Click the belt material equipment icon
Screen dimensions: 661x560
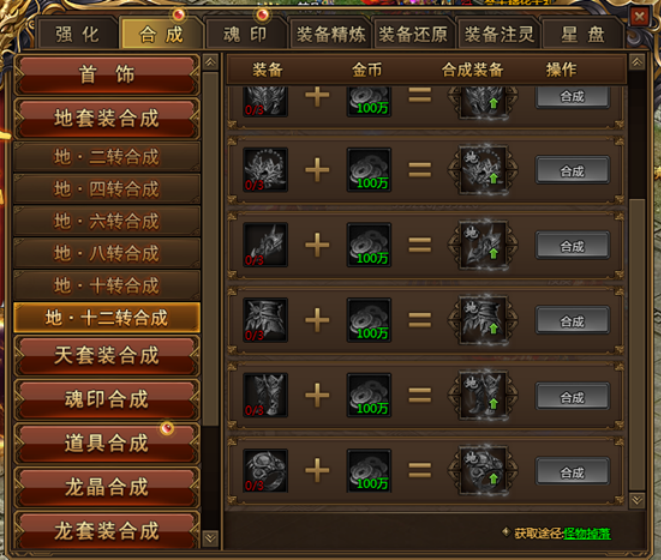click(266, 320)
